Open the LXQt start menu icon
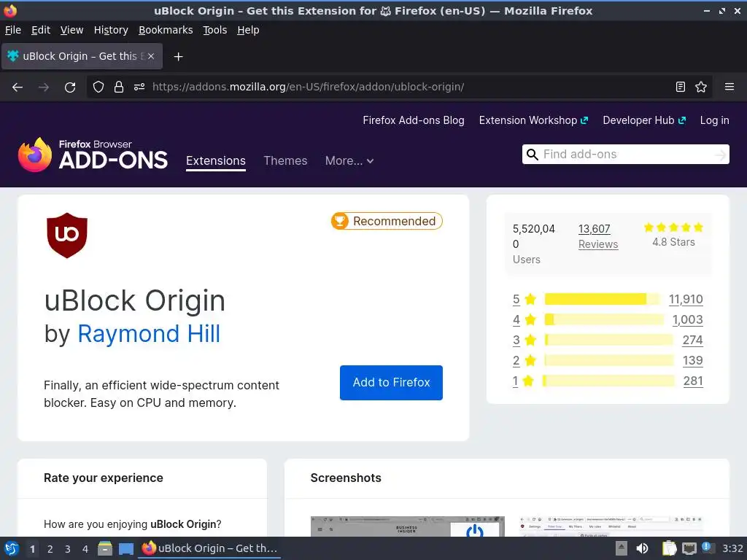Viewport: 747px width, 560px height. pos(12,548)
